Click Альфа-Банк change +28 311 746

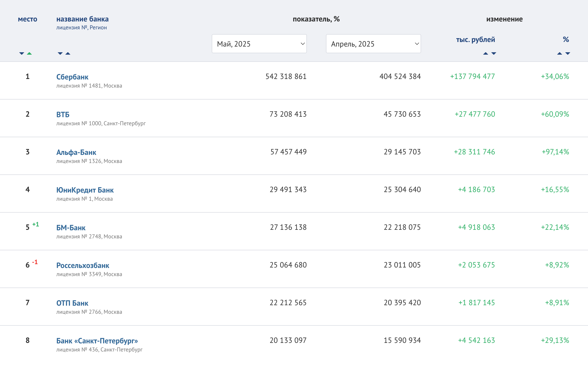pyautogui.click(x=474, y=152)
